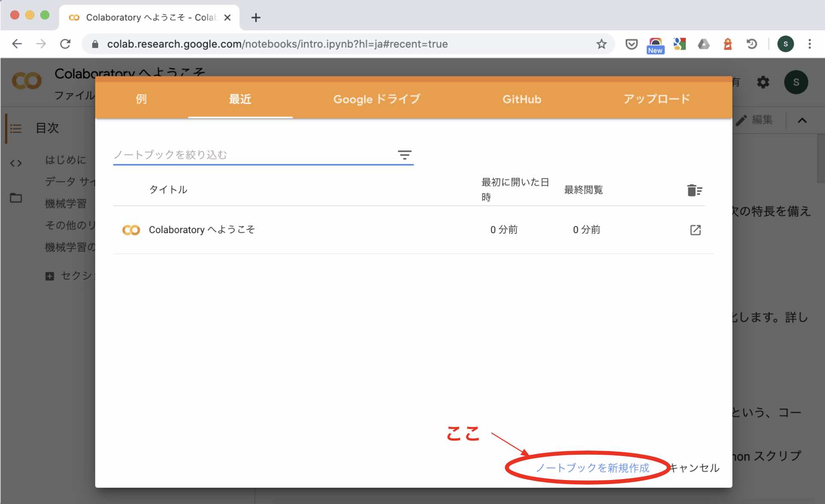Open the ファイル menu
The width and height of the screenshot is (825, 504).
[74, 95]
